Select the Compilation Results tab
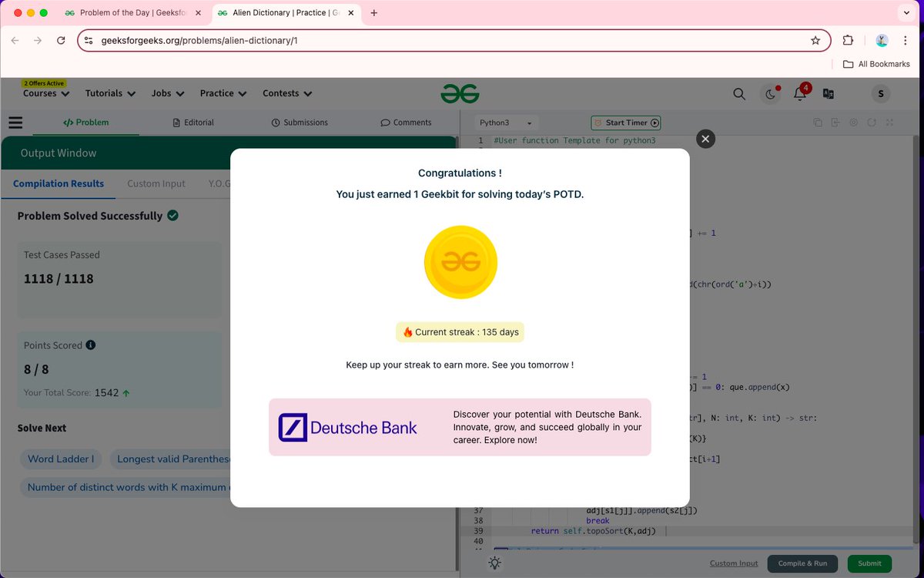The width and height of the screenshot is (924, 578). coord(59,183)
